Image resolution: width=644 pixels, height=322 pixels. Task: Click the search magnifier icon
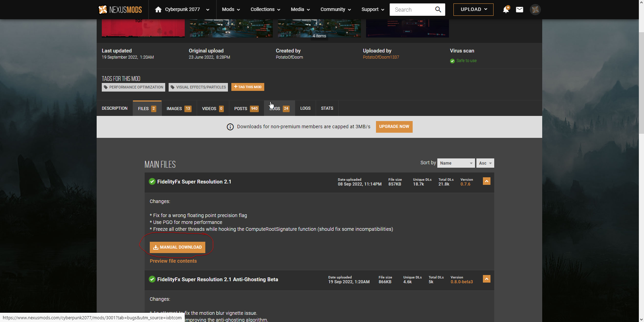click(438, 10)
